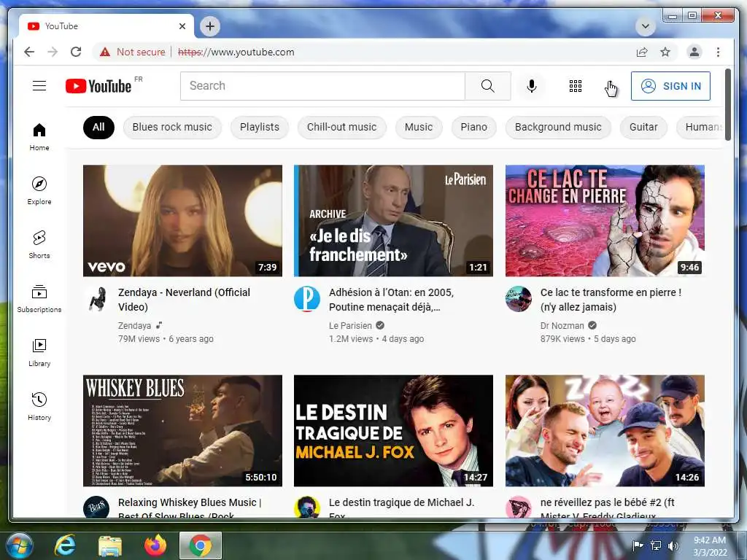Click the browser forward arrow
747x560 pixels.
point(53,52)
